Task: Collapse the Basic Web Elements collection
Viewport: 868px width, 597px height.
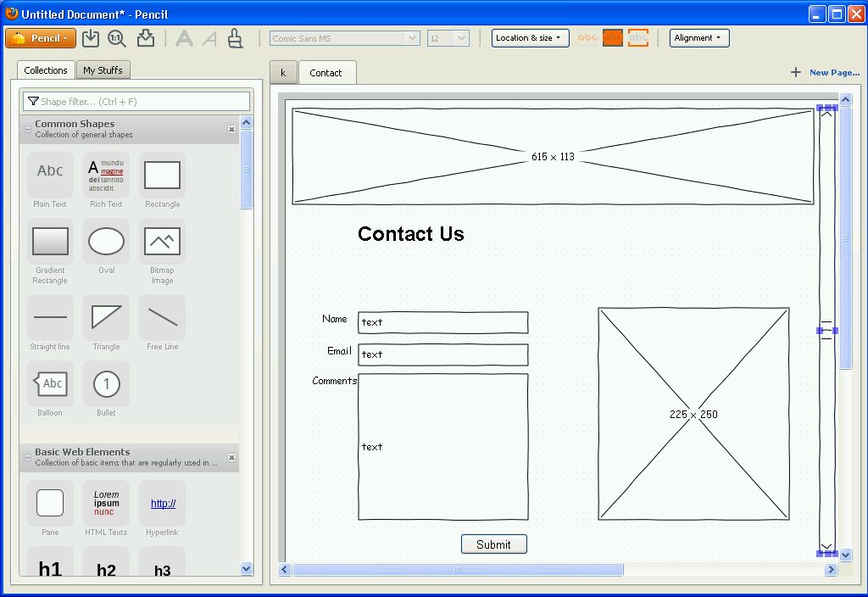Action: pyautogui.click(x=27, y=457)
